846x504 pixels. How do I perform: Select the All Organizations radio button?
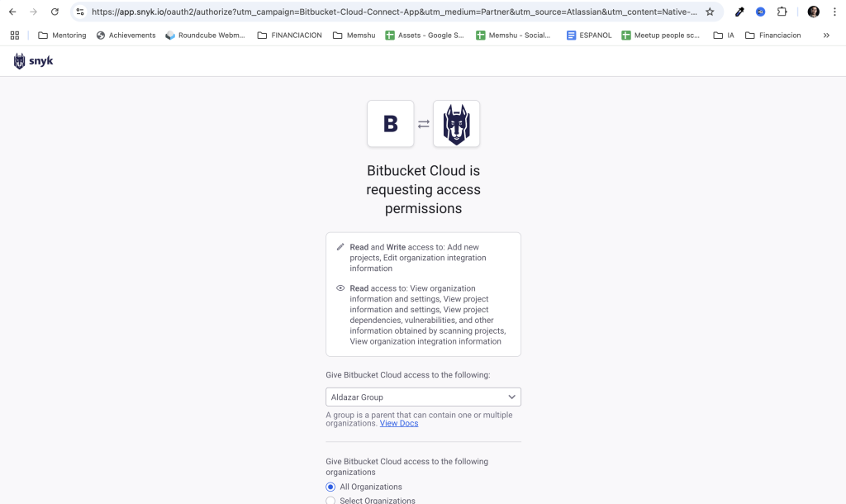pyautogui.click(x=330, y=487)
